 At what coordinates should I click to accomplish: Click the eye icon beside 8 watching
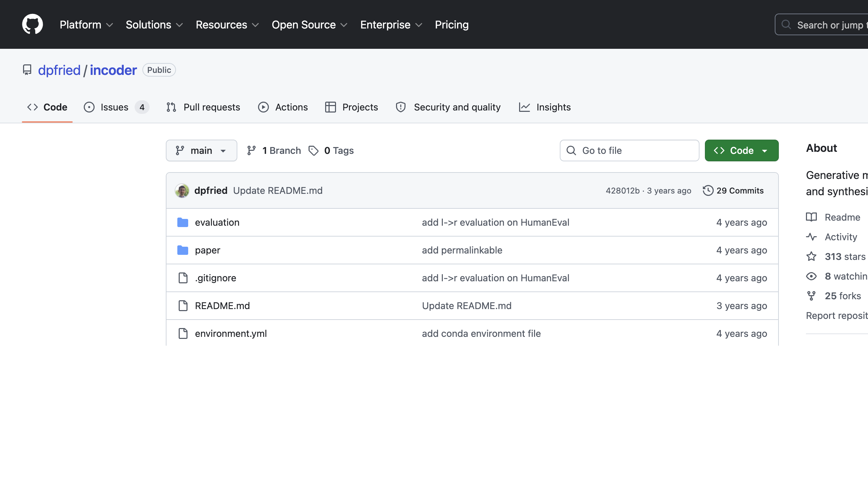pyautogui.click(x=811, y=276)
